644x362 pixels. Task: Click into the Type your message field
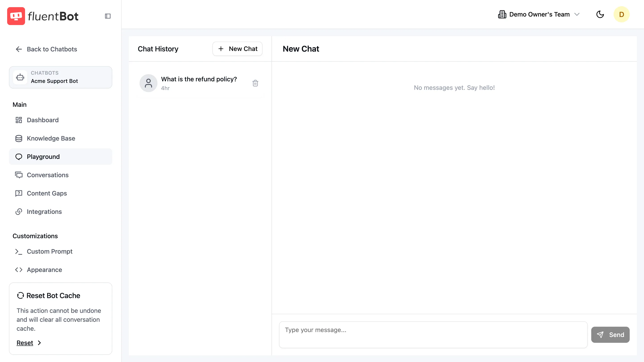(433, 335)
